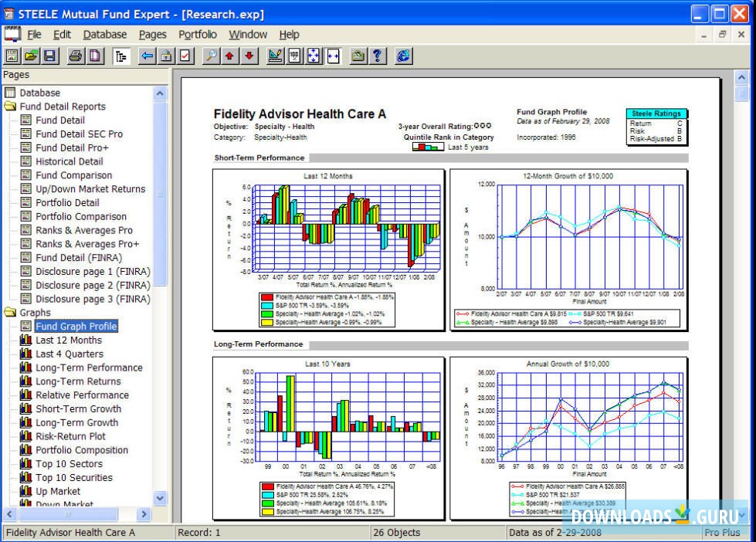
Task: Set zoom to 100% icon
Action: coord(294,56)
